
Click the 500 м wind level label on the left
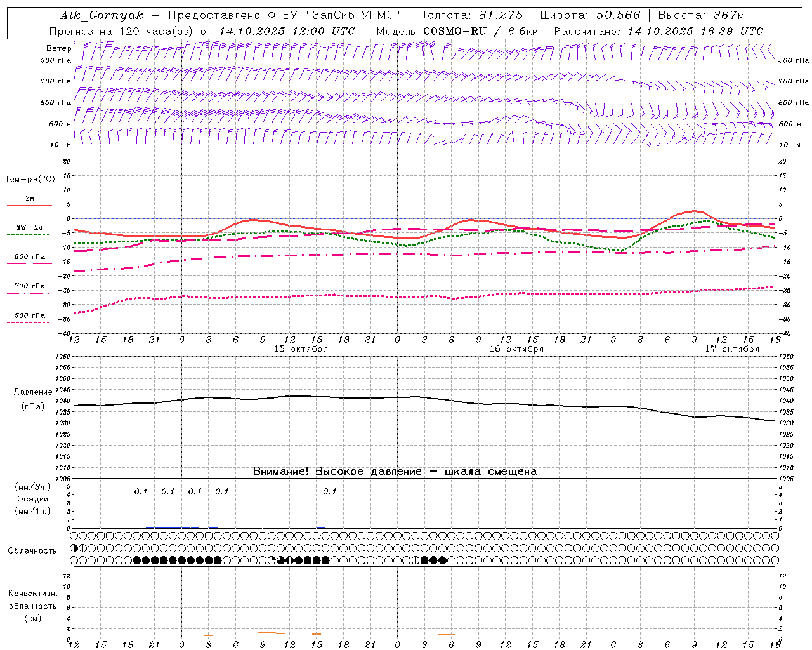(x=60, y=124)
